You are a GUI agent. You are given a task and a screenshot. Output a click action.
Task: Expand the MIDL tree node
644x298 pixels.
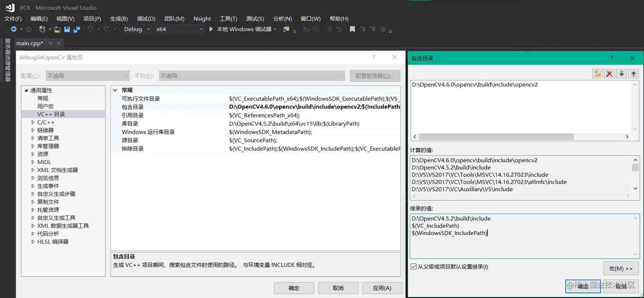[x=33, y=162]
